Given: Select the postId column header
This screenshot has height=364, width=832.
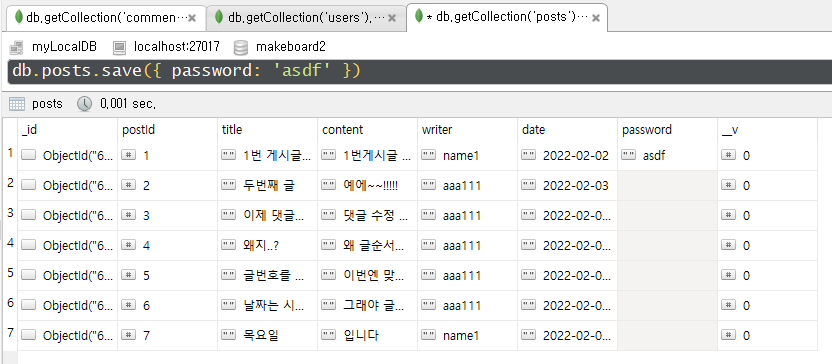Looking at the screenshot, I should tap(167, 129).
